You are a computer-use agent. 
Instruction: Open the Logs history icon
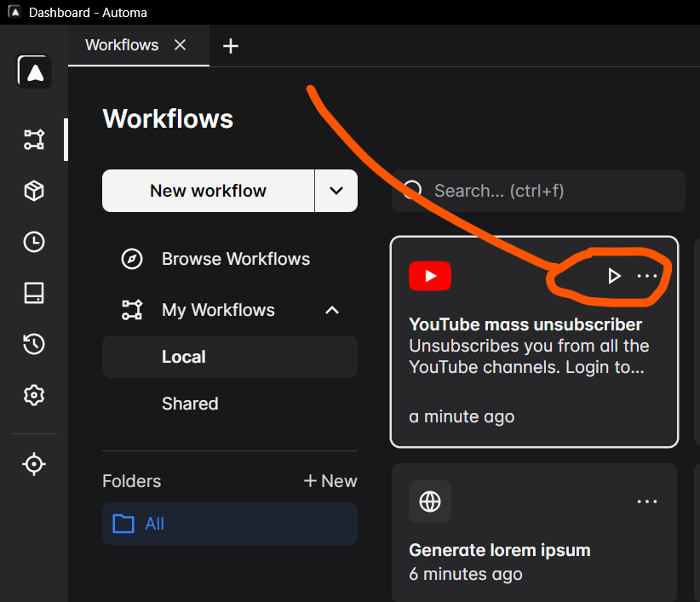34,344
